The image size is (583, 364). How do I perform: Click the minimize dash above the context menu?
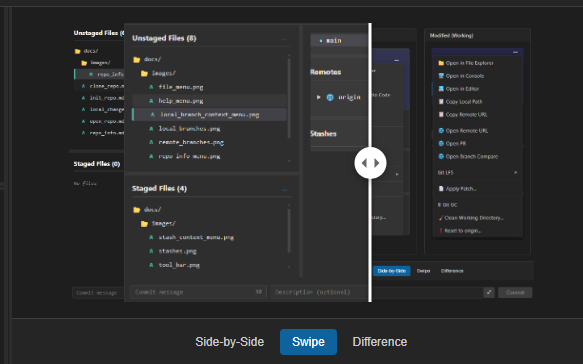click(515, 52)
